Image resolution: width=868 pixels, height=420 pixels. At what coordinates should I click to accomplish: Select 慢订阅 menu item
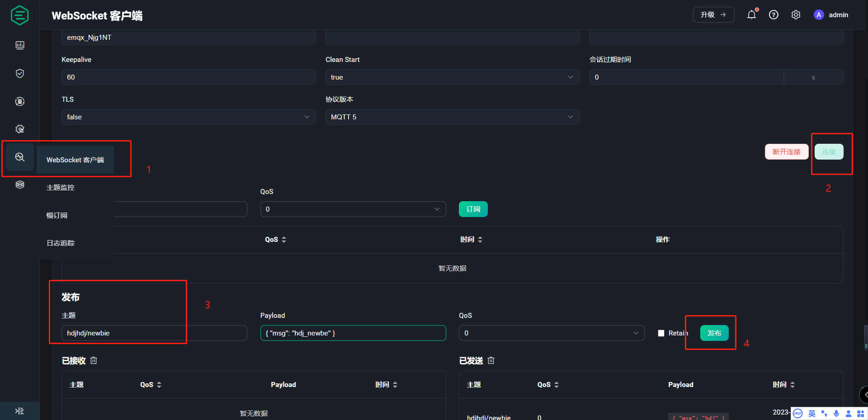click(x=57, y=216)
